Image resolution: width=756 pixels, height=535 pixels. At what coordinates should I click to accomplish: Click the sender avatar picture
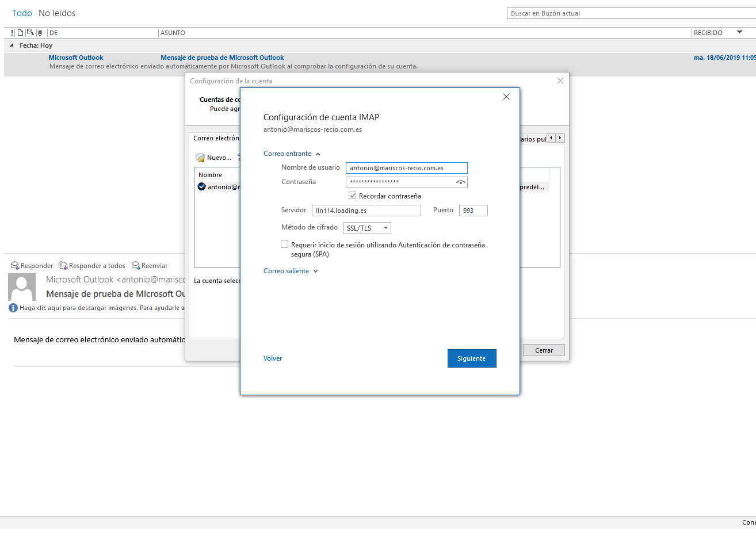(x=22, y=287)
